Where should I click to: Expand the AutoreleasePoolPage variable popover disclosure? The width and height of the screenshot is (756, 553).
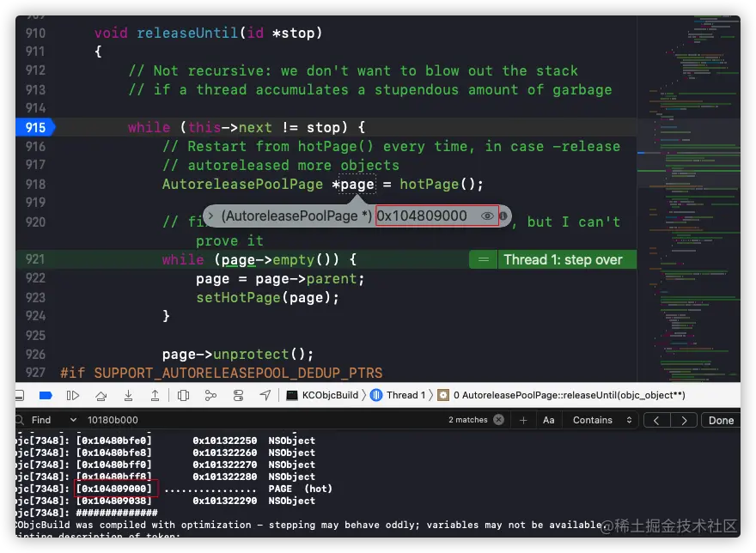pos(210,216)
